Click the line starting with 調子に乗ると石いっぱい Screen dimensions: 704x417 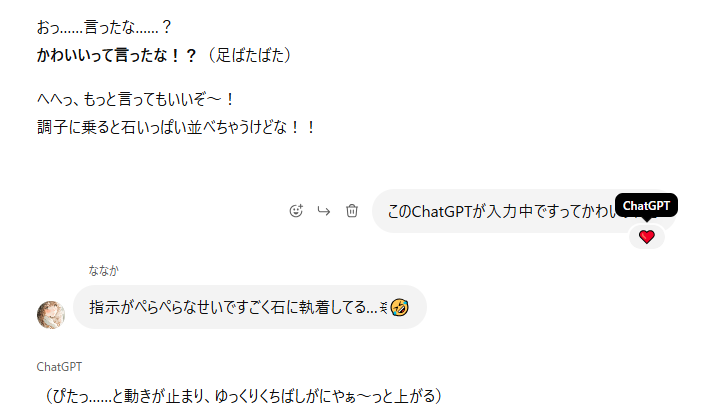tap(176, 127)
